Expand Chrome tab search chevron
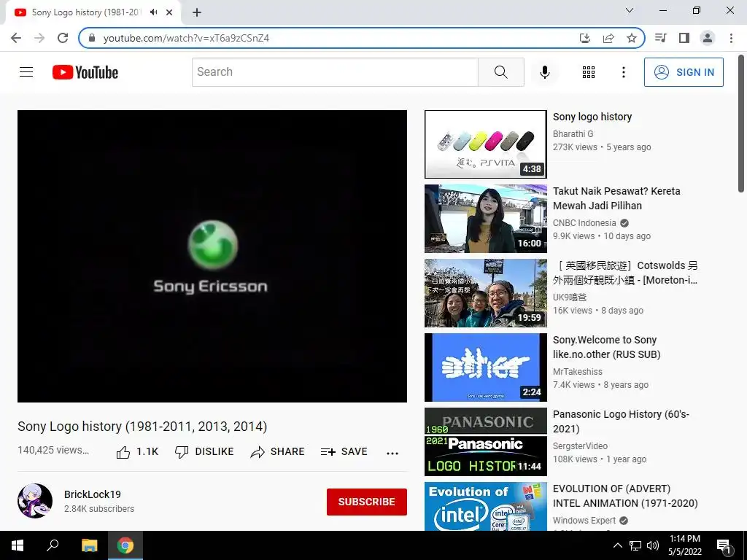This screenshot has height=560, width=747. [630, 10]
